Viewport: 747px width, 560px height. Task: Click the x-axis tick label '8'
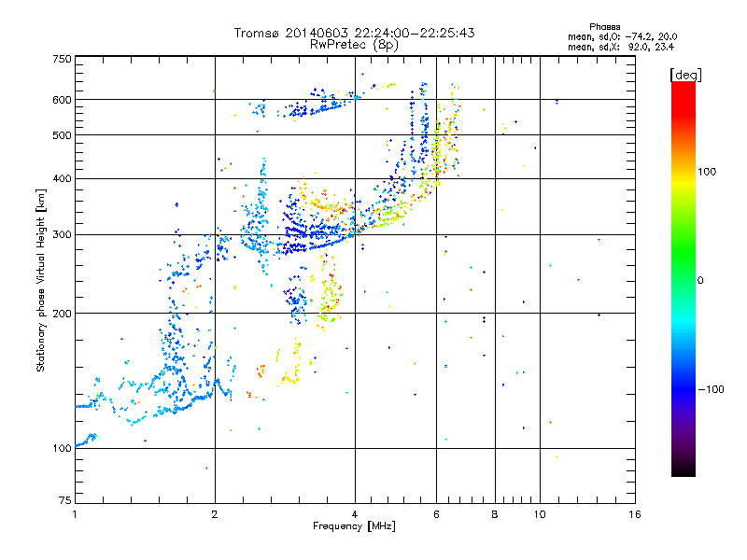coord(495,514)
